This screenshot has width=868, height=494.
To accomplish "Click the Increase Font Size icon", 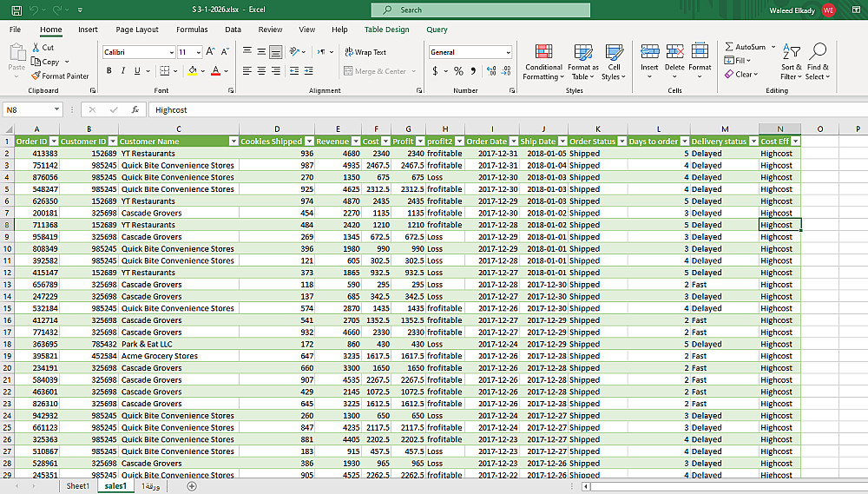I will tap(210, 52).
